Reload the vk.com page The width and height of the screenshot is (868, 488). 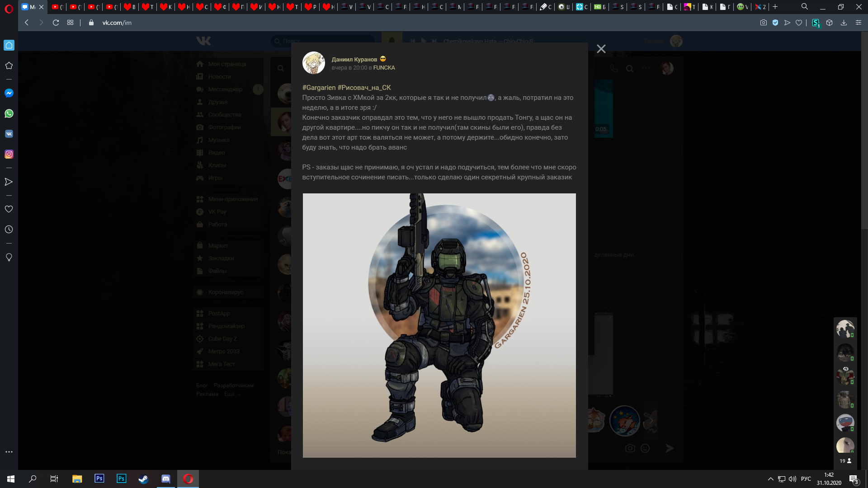pos(56,23)
